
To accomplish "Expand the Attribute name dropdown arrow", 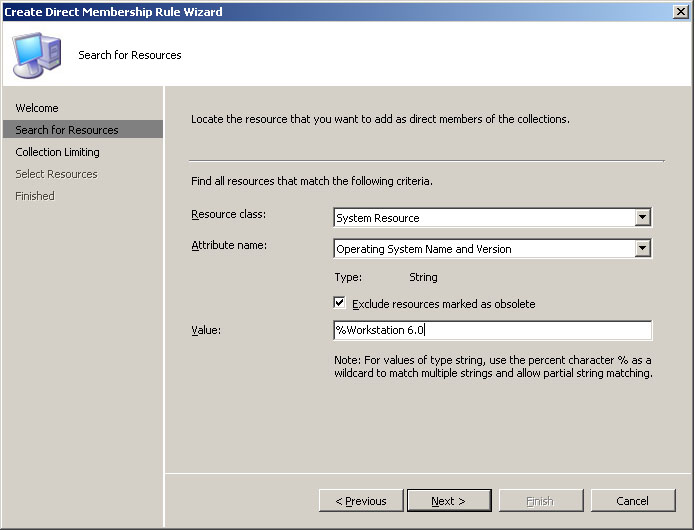I will [x=642, y=249].
